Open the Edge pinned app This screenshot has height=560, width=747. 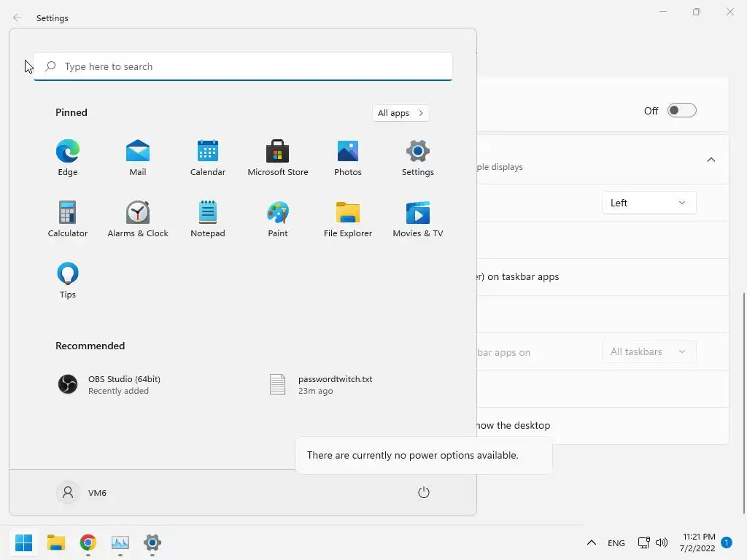point(68,158)
